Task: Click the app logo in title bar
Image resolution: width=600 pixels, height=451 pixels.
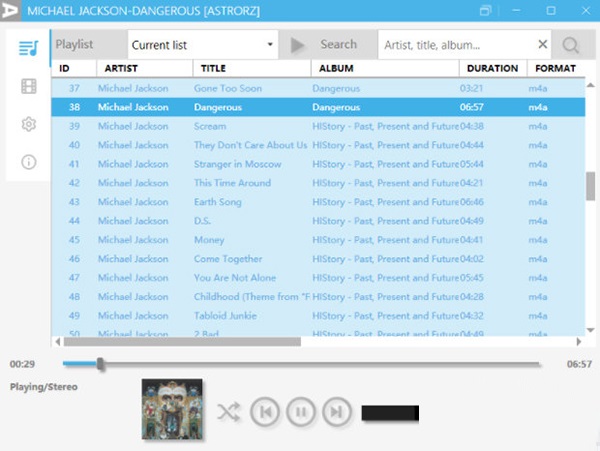Action: point(10,10)
